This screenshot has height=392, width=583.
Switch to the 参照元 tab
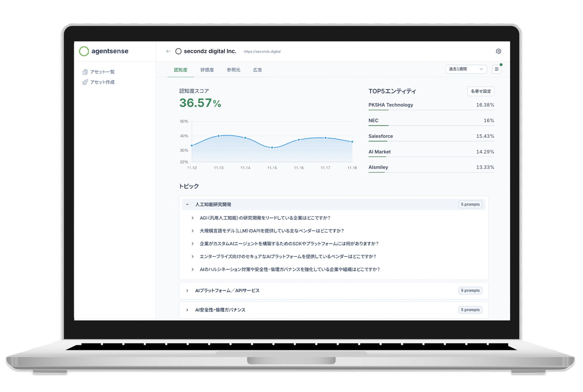[233, 70]
